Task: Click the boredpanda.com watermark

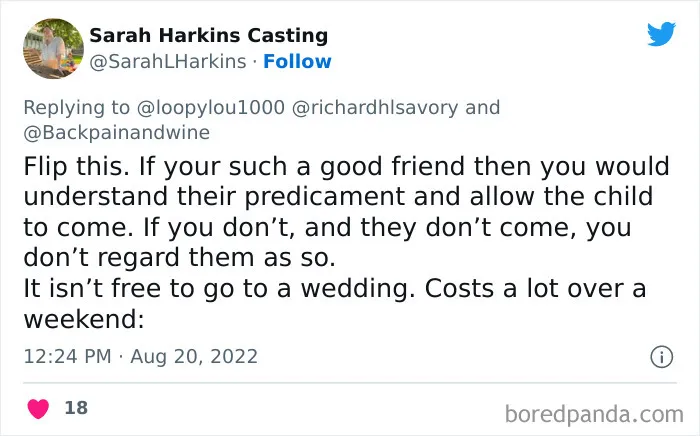Action: pyautogui.click(x=594, y=415)
